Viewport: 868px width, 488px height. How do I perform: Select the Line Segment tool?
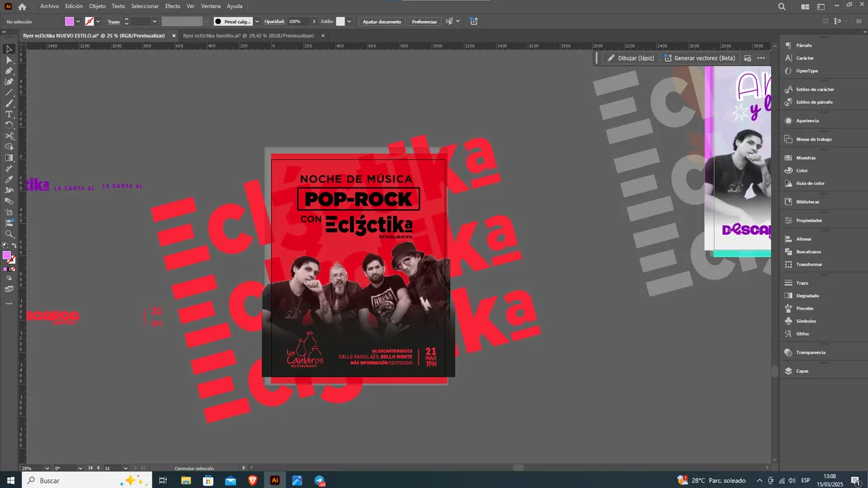pyautogui.click(x=9, y=92)
